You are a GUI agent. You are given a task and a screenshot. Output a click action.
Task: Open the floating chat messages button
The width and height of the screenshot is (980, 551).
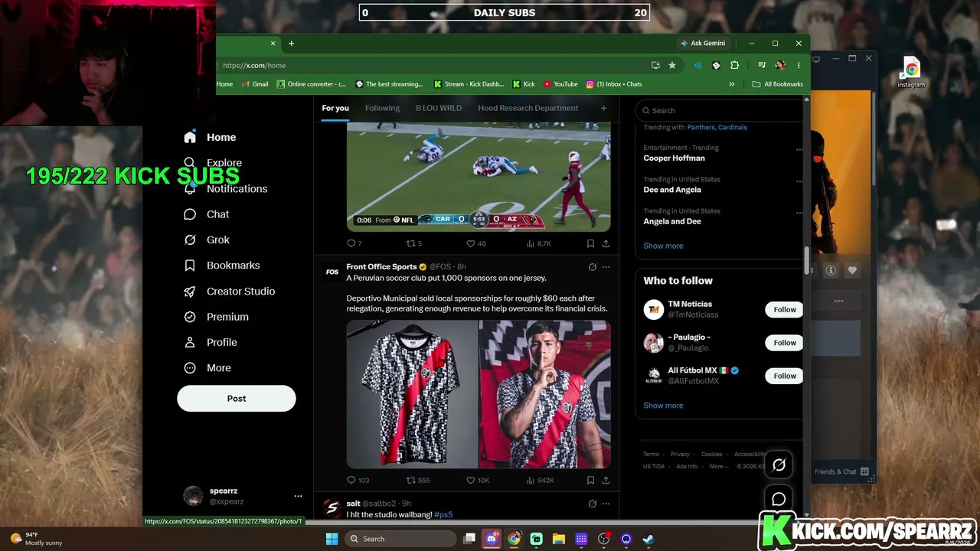[779, 499]
